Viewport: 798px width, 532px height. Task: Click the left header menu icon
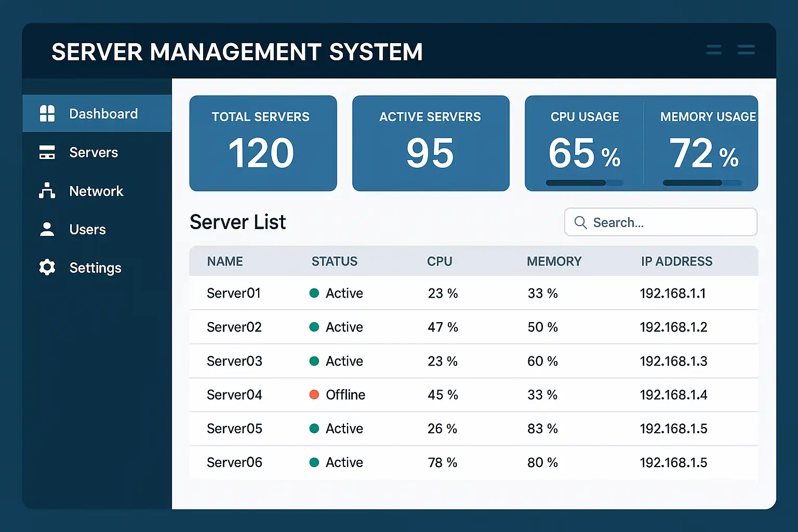[714, 50]
